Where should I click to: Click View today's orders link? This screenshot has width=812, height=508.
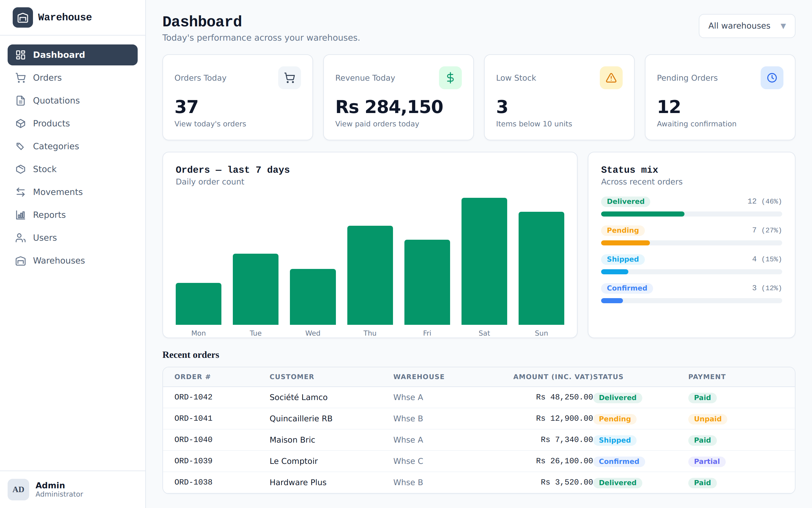210,124
